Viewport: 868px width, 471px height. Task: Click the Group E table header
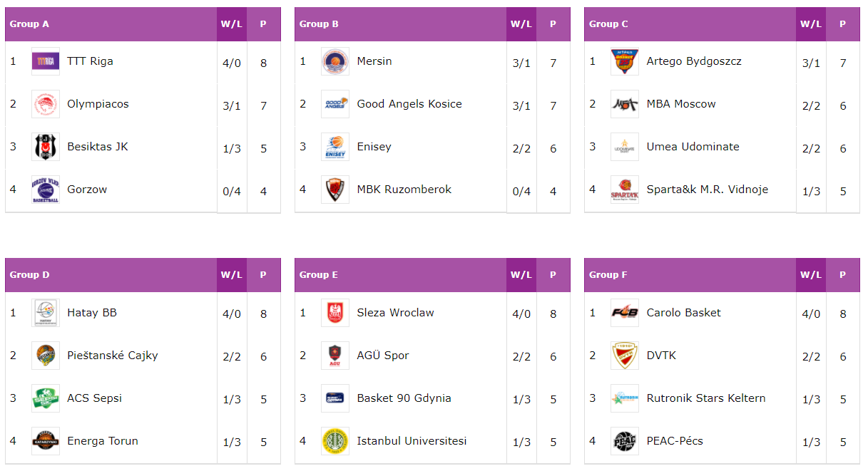401,275
